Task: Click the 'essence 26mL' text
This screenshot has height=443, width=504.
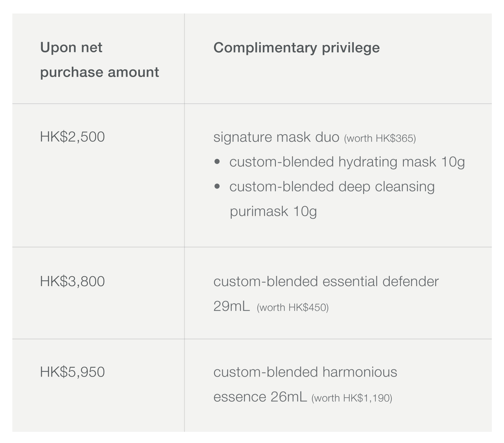Action: pos(260,397)
